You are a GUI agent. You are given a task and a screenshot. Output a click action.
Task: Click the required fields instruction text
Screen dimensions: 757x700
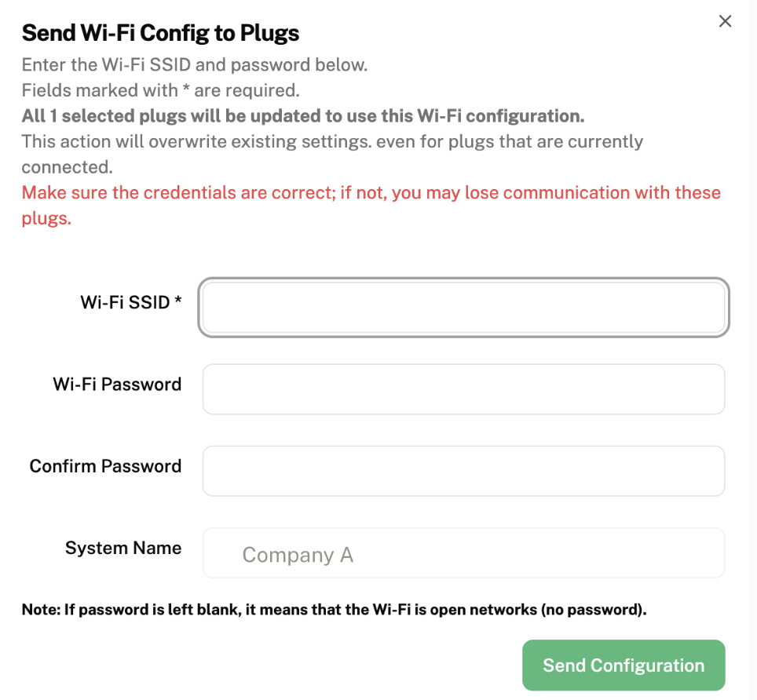[x=162, y=89]
